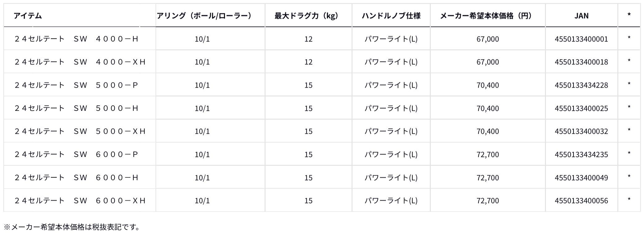
Task: Click JAN code 4550133400056
Action: click(x=581, y=201)
